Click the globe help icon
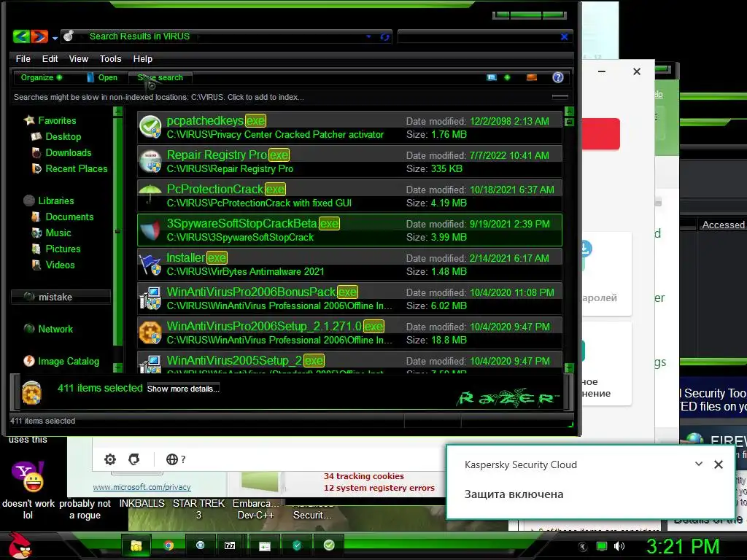Image resolution: width=747 pixels, height=560 pixels. click(x=175, y=459)
